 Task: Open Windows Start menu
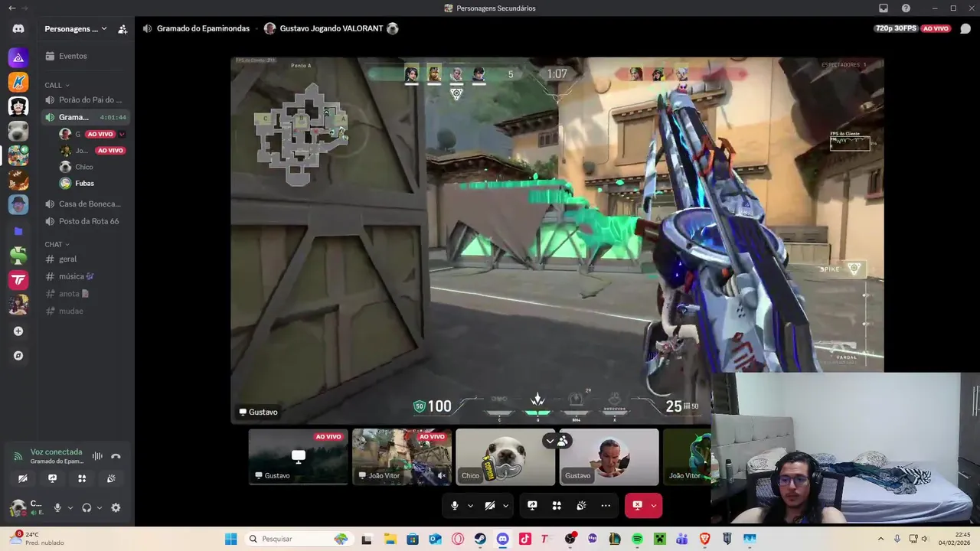pos(230,539)
